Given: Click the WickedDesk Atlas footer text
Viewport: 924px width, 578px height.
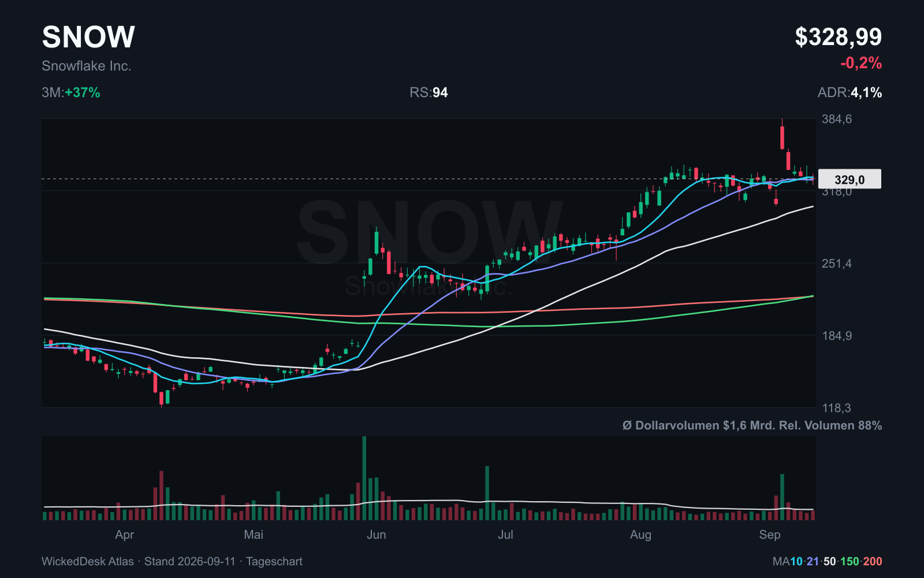Looking at the screenshot, I should (x=172, y=561).
